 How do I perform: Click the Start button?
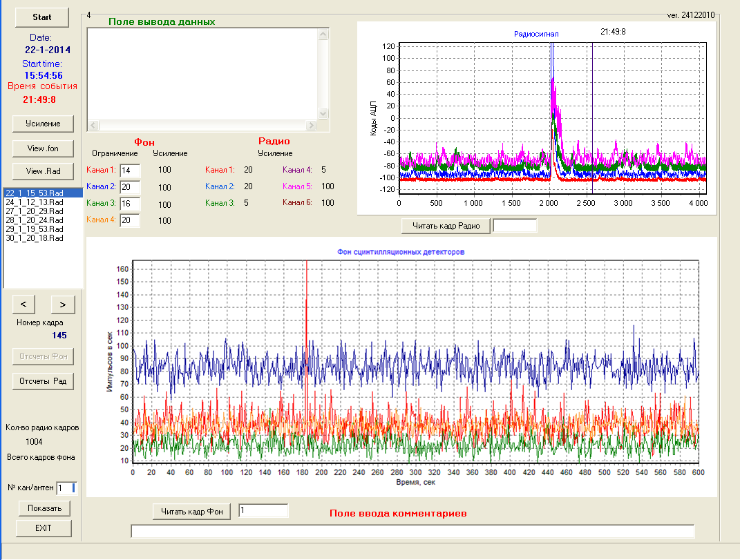[42, 17]
